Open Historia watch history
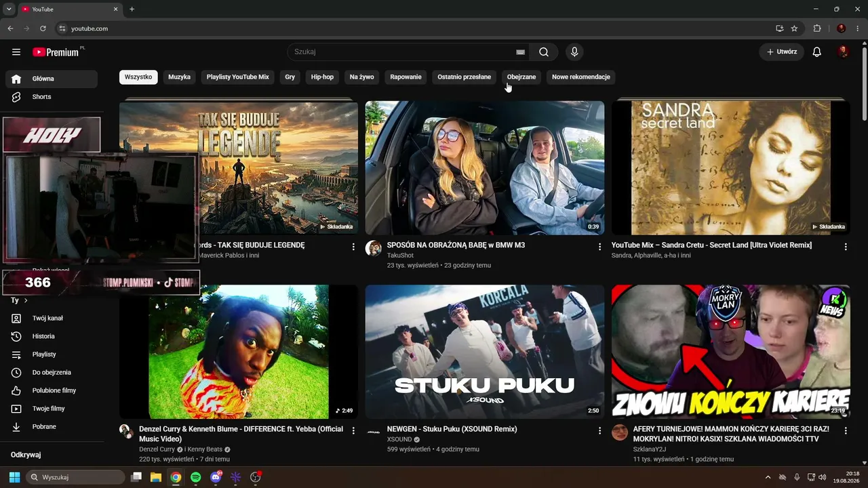The height and width of the screenshot is (488, 868). click(x=52, y=336)
